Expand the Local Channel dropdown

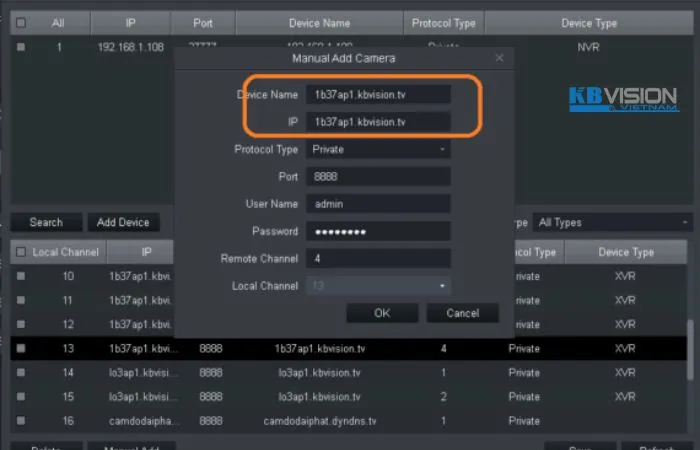(x=378, y=286)
